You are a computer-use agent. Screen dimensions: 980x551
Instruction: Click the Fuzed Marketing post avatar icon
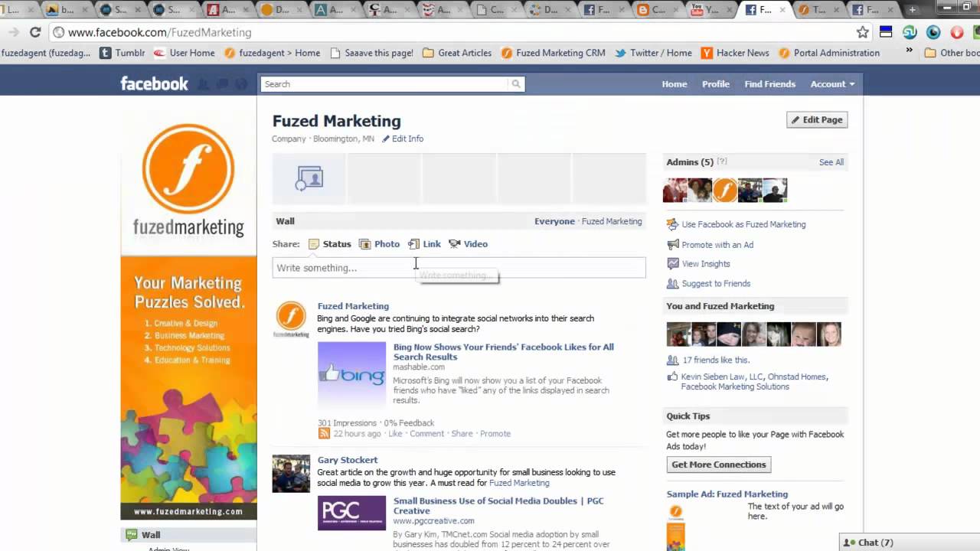(291, 319)
